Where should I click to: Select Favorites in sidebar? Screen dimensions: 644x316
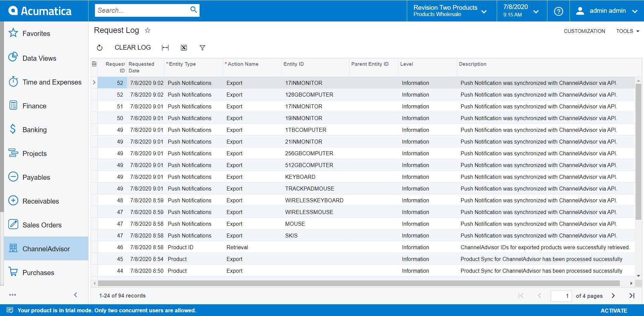pyautogui.click(x=36, y=34)
